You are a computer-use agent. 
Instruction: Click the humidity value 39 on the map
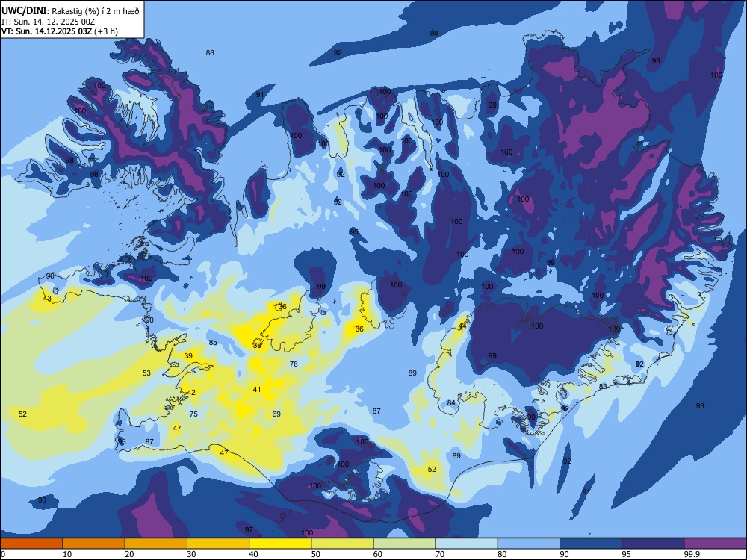(x=189, y=356)
